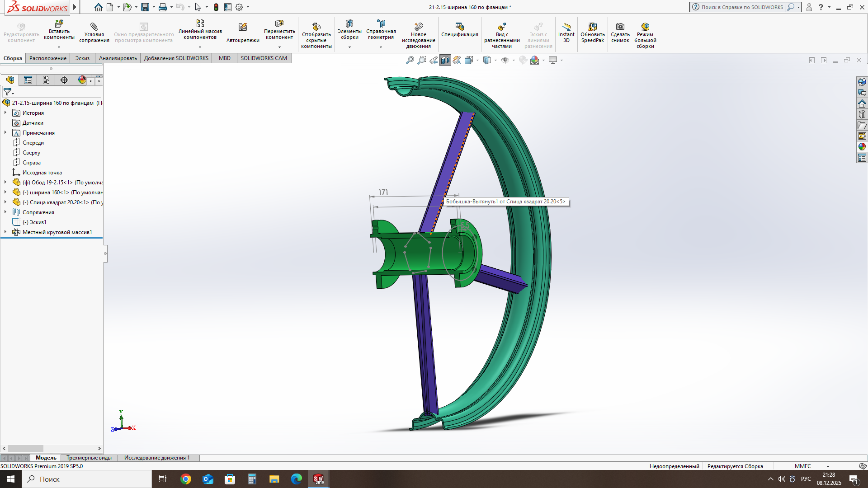Expand the Сопряжения (Mates) tree folder
This screenshot has height=488, width=868.
(x=5, y=212)
